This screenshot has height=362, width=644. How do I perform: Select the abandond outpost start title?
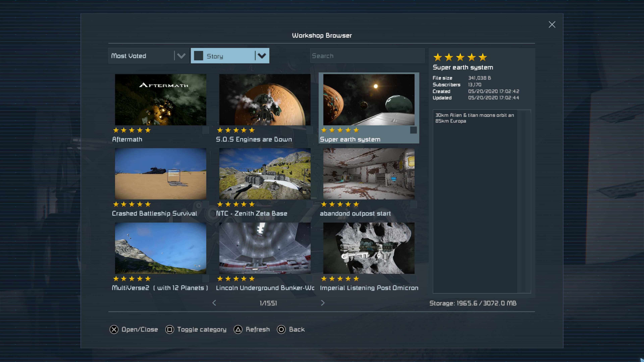click(x=355, y=214)
